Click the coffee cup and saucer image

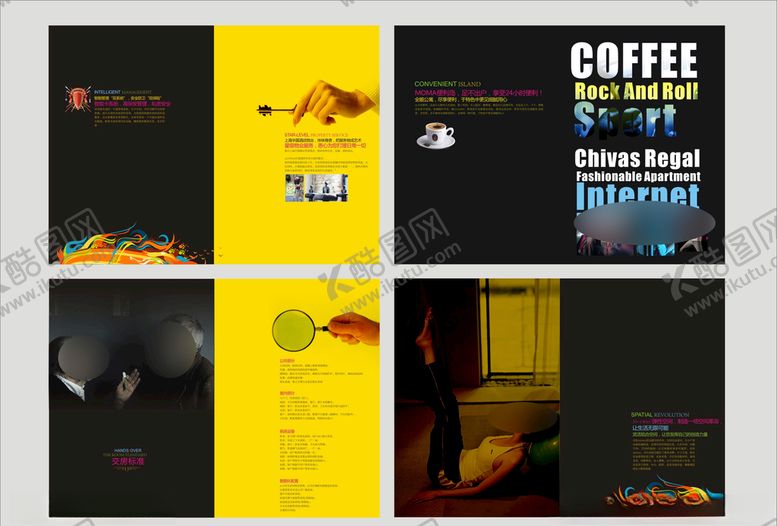click(436, 135)
